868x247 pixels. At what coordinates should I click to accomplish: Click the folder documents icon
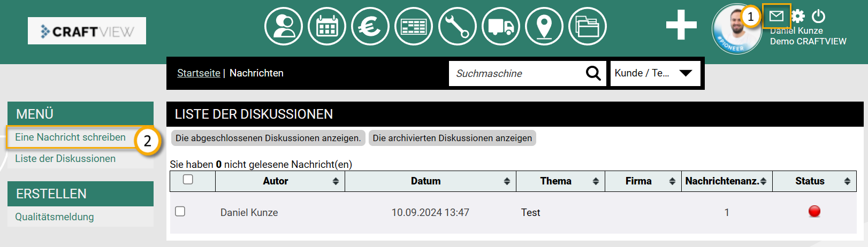[x=588, y=26]
